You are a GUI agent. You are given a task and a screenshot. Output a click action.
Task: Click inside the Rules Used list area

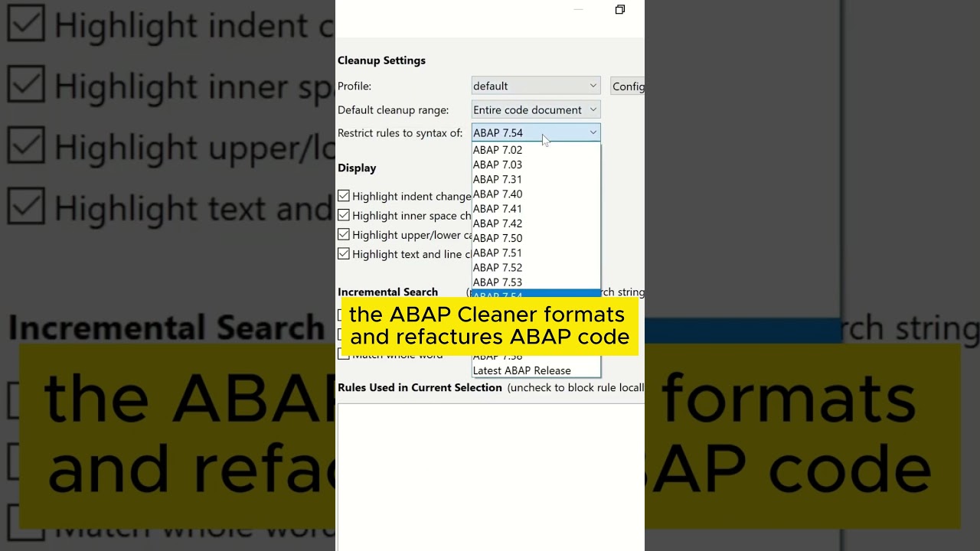(x=490, y=474)
